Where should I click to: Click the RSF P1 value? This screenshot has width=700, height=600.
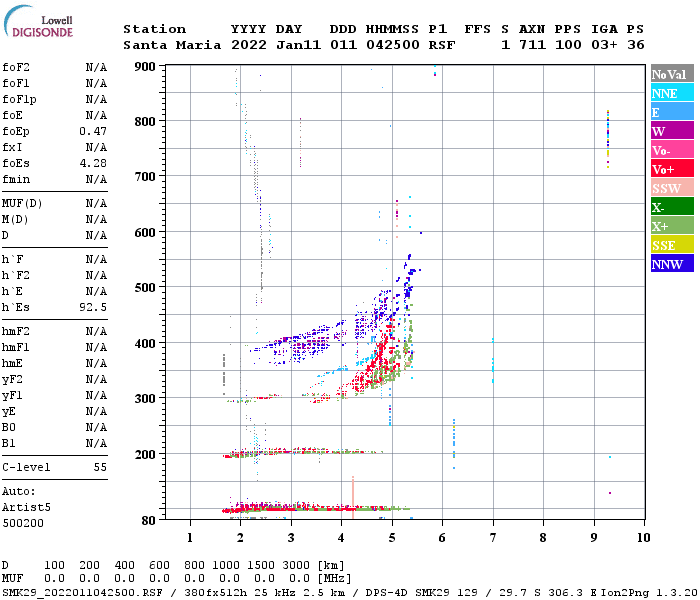tap(442, 45)
